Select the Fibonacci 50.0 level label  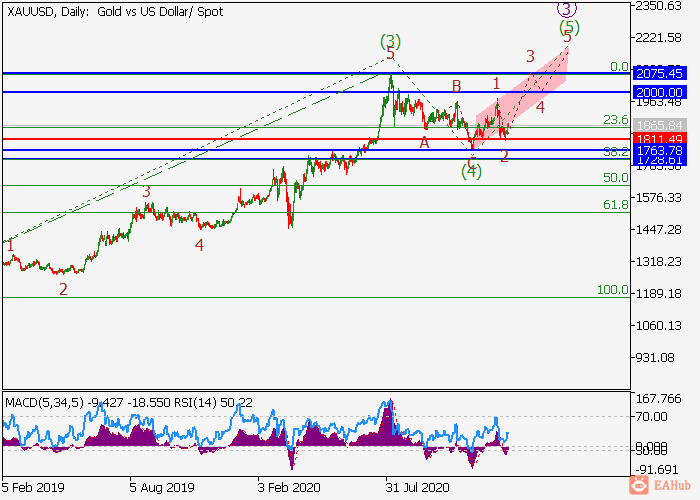[616, 178]
